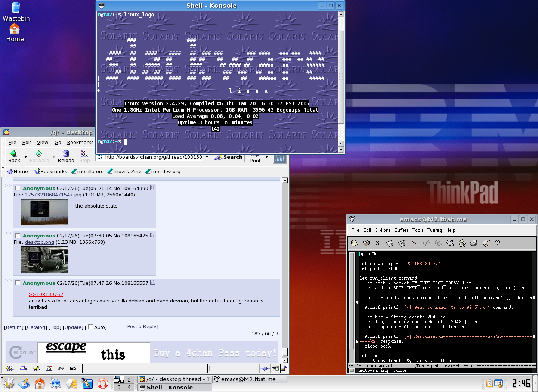Click the online/offline plug icon in Mozilla

[x=265, y=369]
